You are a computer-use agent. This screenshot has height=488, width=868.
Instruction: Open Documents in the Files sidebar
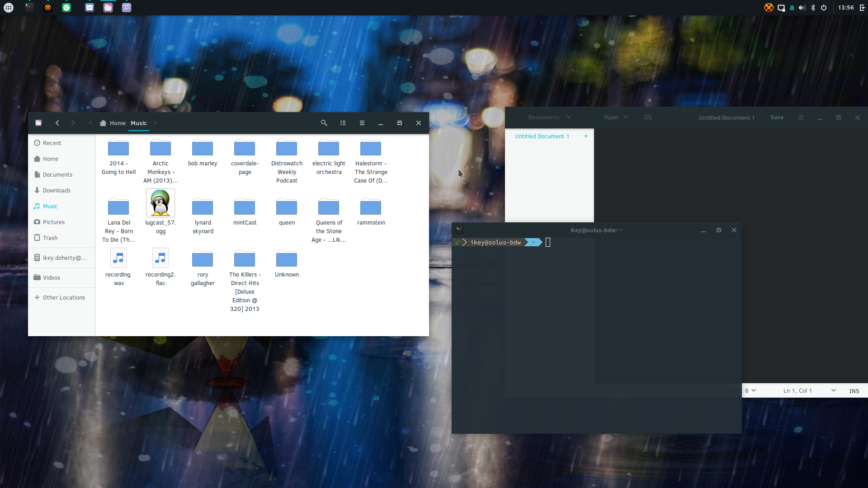pyautogui.click(x=61, y=174)
